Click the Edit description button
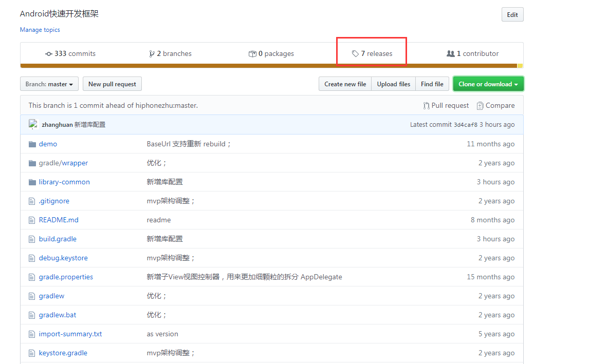Image resolution: width=589 pixels, height=364 pixels. pyautogui.click(x=512, y=15)
